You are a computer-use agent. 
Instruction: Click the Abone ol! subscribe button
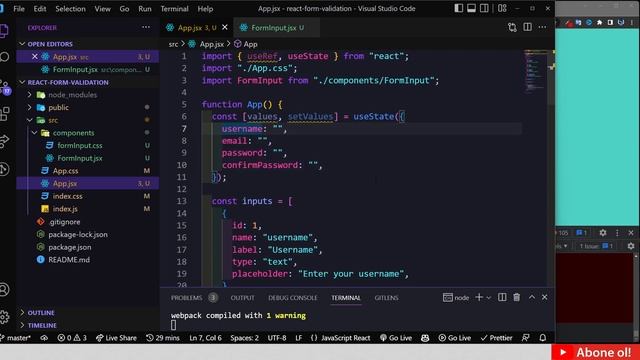click(x=596, y=352)
